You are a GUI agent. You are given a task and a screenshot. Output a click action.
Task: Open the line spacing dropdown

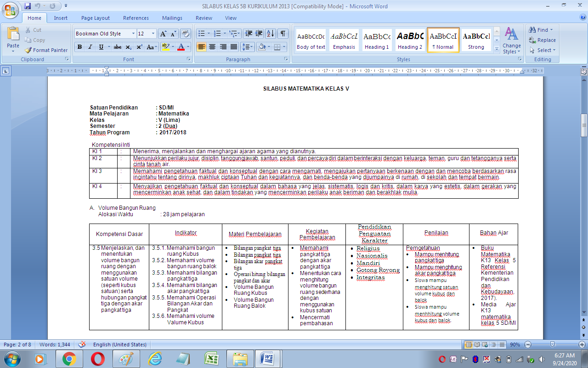point(248,47)
